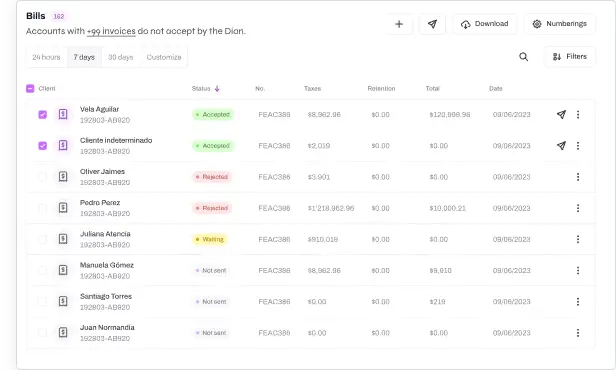The image size is (616, 370).
Task: Click the Oliver Jaimes client name
Action: click(x=102, y=172)
